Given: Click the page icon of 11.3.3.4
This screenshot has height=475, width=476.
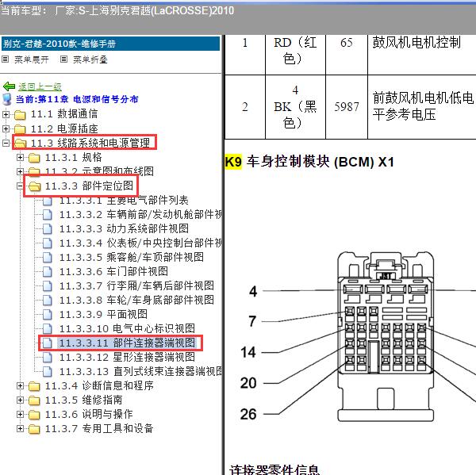Looking at the screenshot, I should point(48,243).
